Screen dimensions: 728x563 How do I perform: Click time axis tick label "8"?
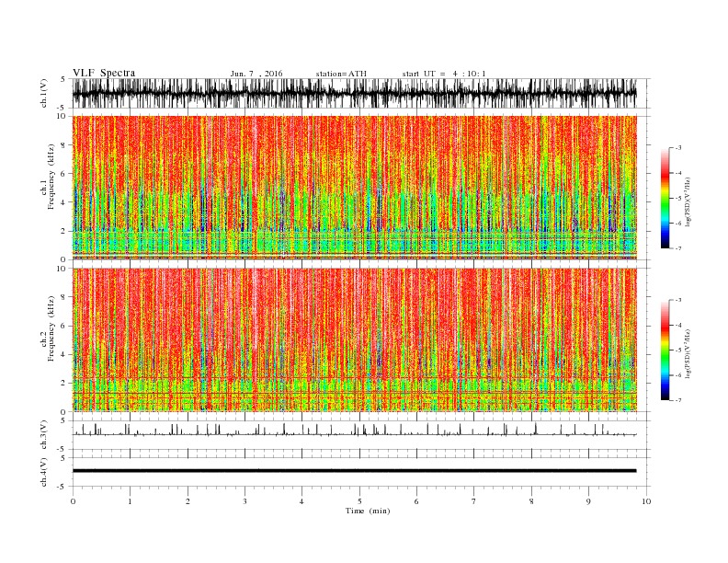point(531,501)
